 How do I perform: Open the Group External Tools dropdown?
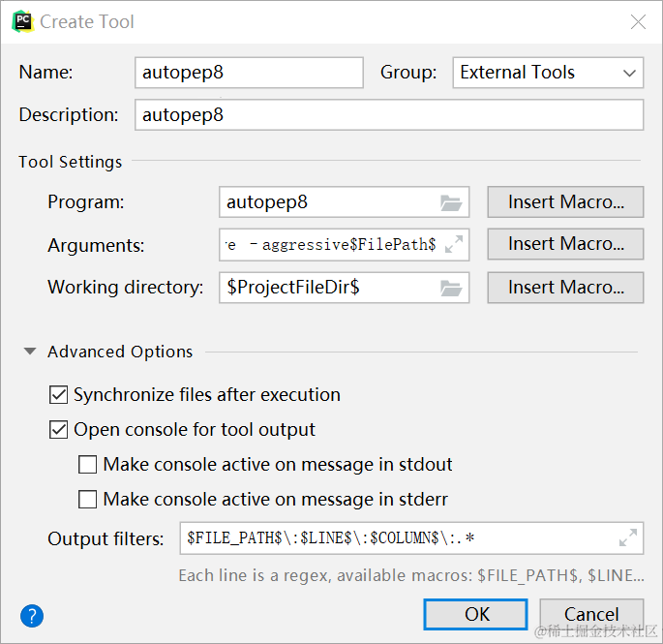[548, 73]
